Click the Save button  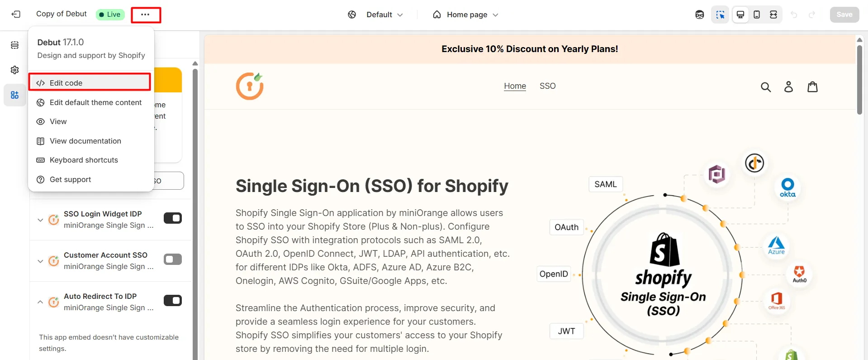point(844,14)
